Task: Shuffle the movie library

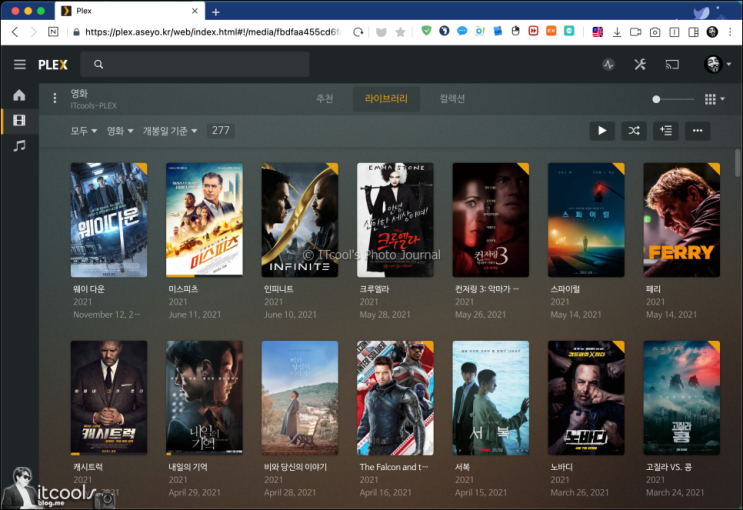Action: point(634,131)
